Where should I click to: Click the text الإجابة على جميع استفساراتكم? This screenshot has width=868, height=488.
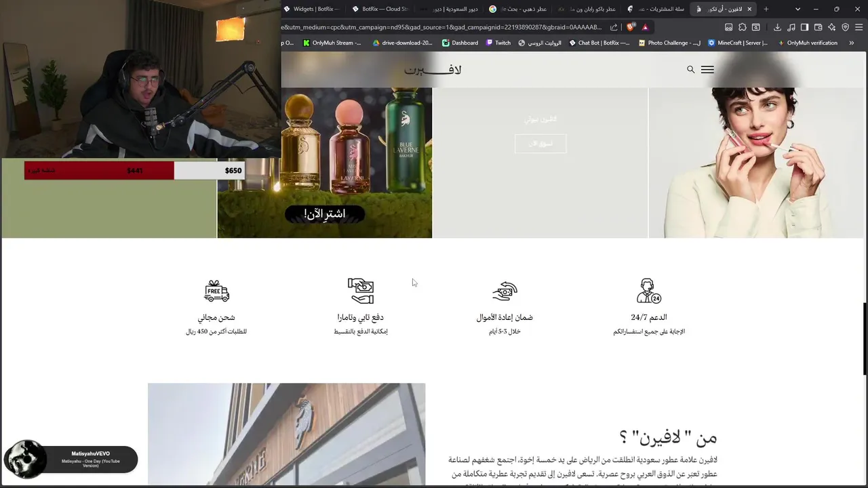[x=649, y=331]
